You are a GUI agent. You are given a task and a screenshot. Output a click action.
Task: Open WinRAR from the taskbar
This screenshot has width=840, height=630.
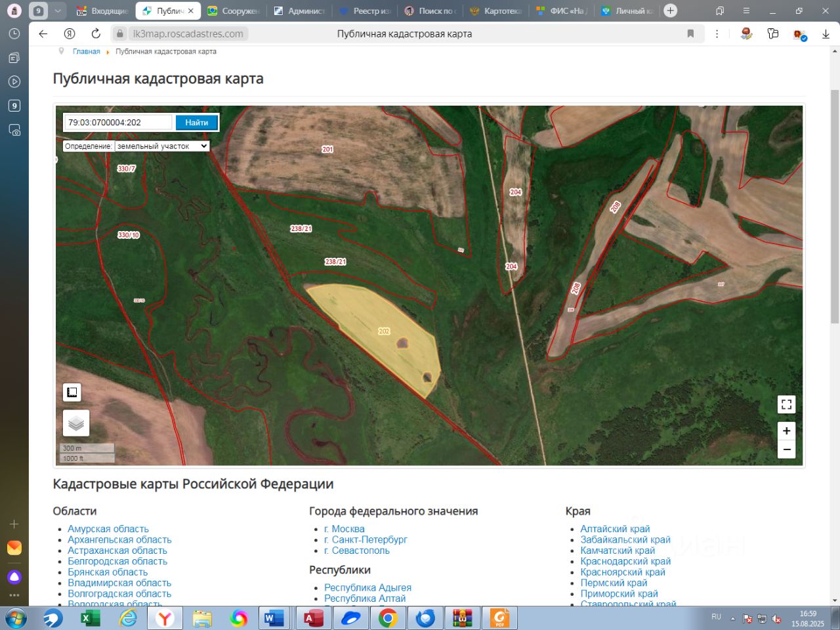click(463, 618)
